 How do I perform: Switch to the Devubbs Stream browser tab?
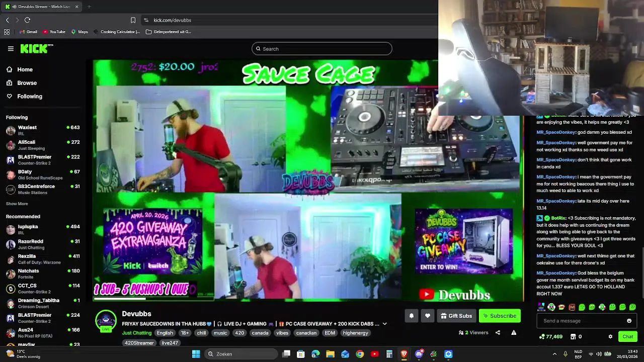tap(42, 7)
